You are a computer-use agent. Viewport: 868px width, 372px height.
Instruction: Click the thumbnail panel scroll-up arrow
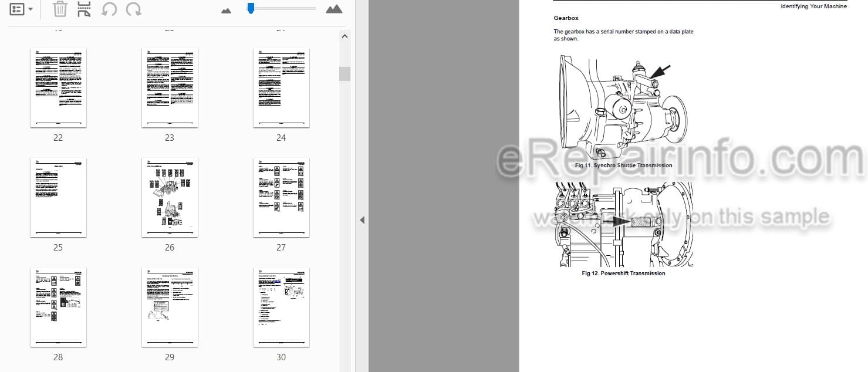pos(345,36)
